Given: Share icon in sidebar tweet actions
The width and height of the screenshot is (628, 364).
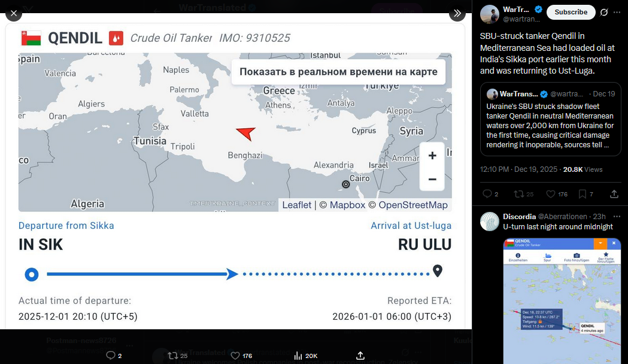Looking at the screenshot, I should pos(614,194).
